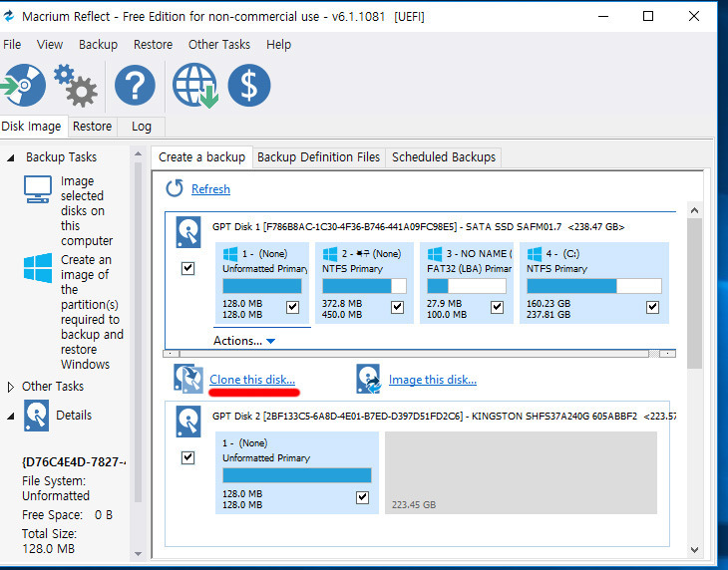
Task: Switch to the Restore tab
Action: [93, 127]
